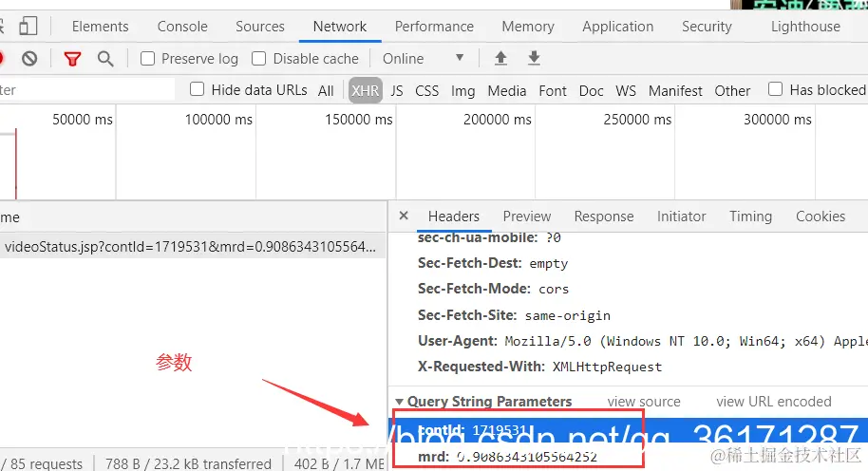Screen dimensions: 868x471
Task: Filter requests by Media
Action: (507, 91)
